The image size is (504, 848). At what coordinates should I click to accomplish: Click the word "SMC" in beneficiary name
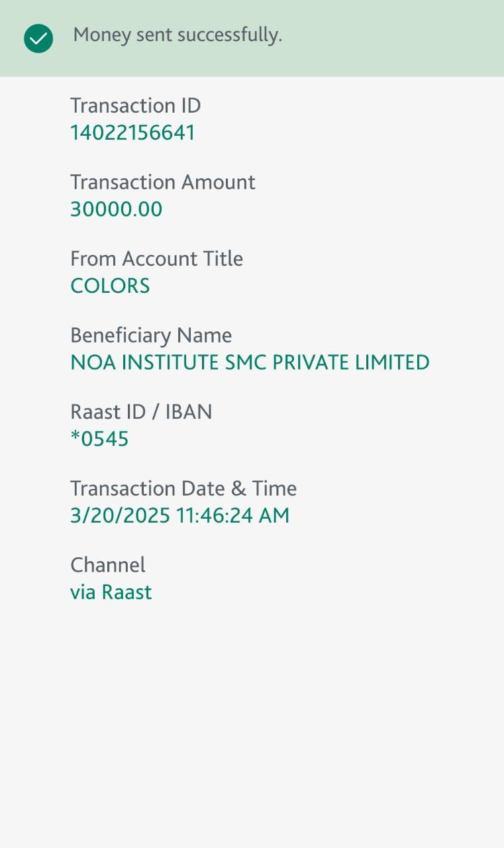coord(245,362)
